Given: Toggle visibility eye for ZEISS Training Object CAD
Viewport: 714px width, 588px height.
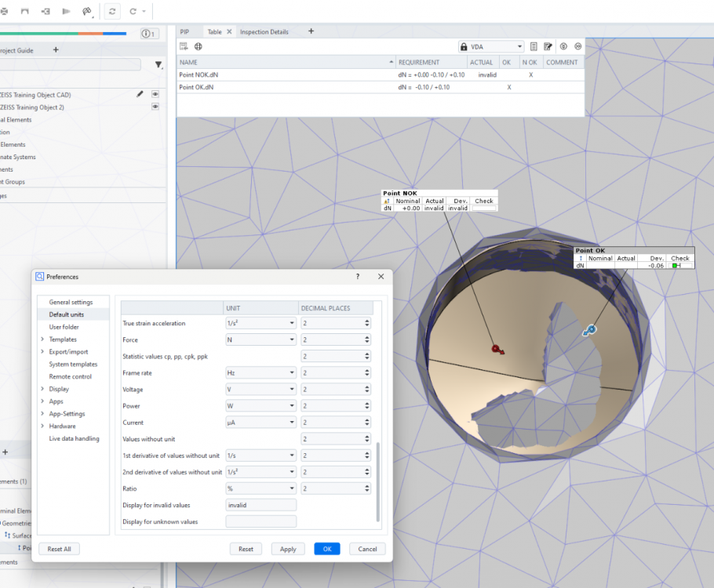Looking at the screenshot, I should click(x=155, y=94).
